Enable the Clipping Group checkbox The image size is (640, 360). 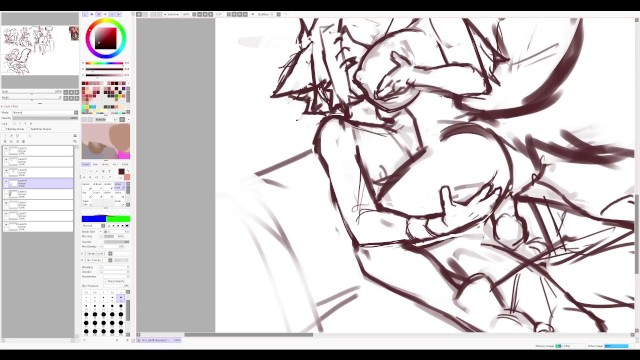[3, 129]
